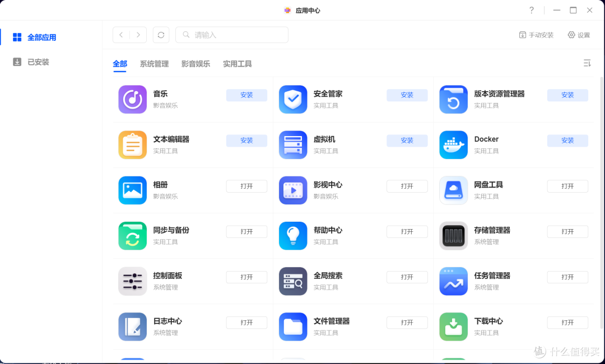Switch to the 全部 tab
Screen dimensions: 605x364
(x=120, y=64)
